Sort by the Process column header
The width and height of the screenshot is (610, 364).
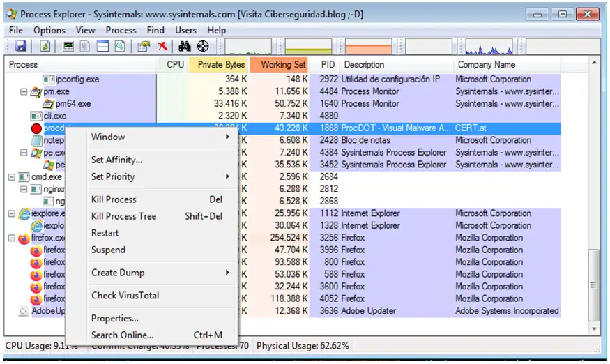coord(81,65)
